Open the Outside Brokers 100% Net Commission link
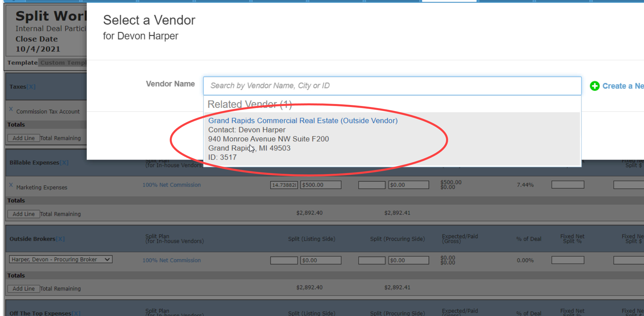Viewport: 644px width, 316px height. 171,260
